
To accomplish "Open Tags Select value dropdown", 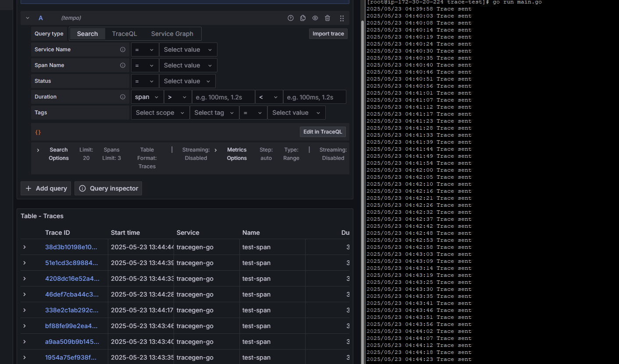I will pyautogui.click(x=297, y=113).
